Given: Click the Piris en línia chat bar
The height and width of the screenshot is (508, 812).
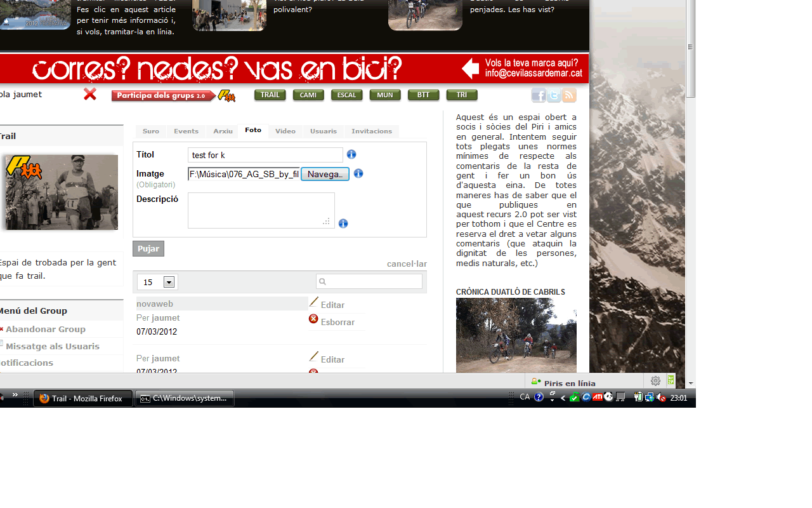Looking at the screenshot, I should 584,382.
